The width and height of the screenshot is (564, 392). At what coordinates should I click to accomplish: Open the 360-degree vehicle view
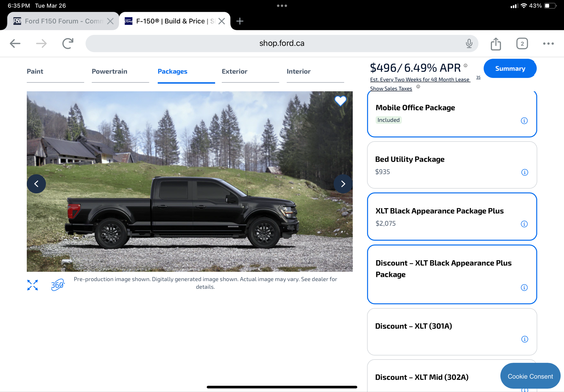[58, 285]
